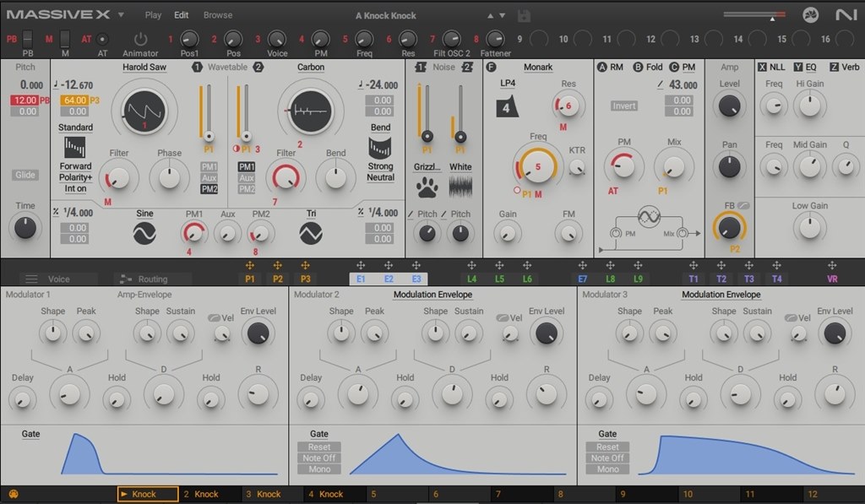Viewport: 865px width, 504px height.
Task: Enable Invert in the Fold section
Action: click(x=623, y=106)
